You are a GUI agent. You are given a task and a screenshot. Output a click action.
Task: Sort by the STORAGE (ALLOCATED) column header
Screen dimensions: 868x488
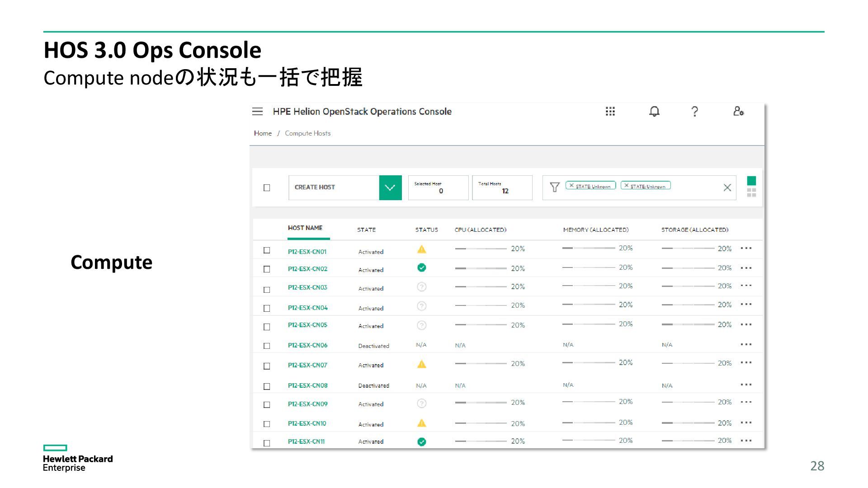coord(695,230)
